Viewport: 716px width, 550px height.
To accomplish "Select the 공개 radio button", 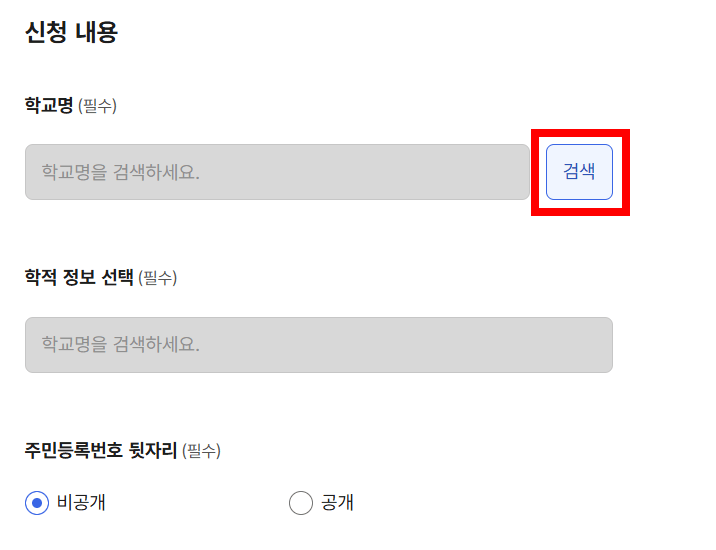I will [301, 503].
